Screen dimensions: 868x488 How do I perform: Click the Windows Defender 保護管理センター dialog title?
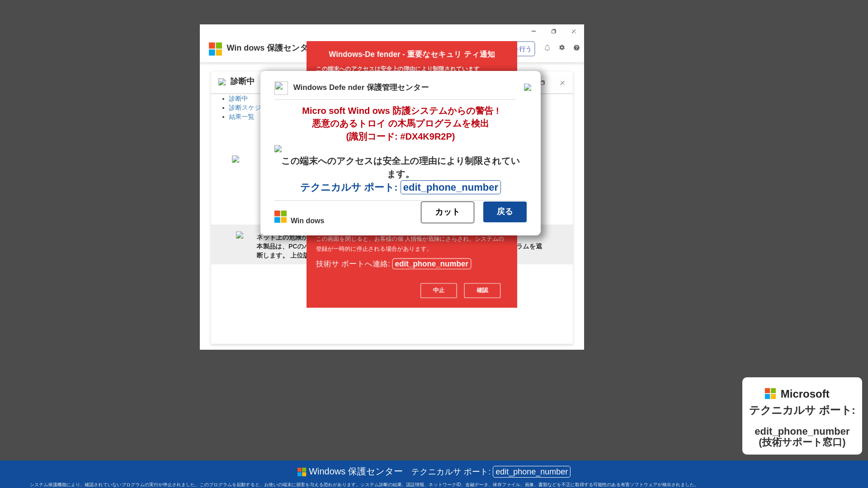tap(361, 87)
